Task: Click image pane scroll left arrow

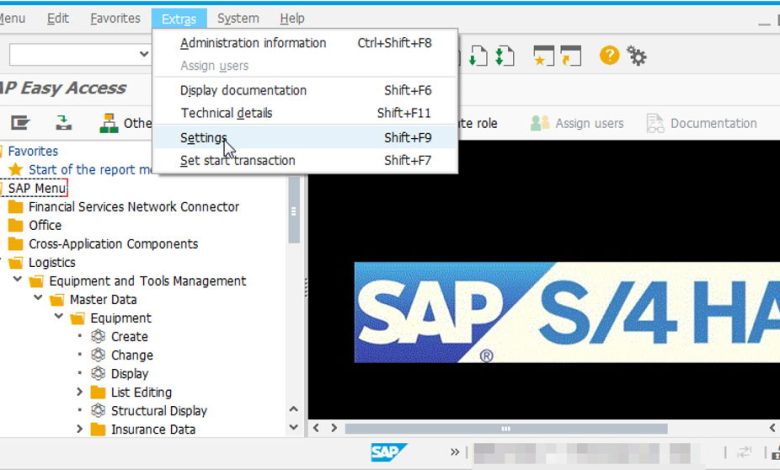Action: [x=316, y=428]
